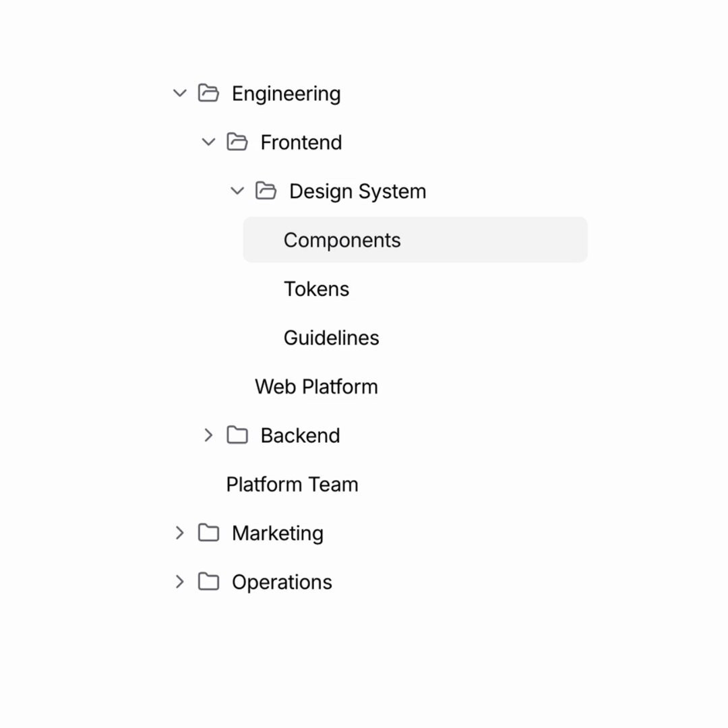Collapse the Frontend folder chevron

[208, 142]
